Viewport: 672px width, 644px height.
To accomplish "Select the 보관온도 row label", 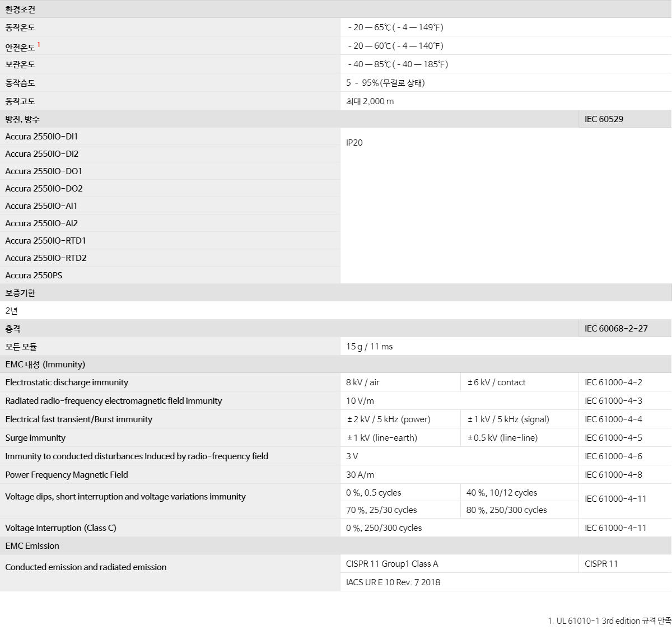I will click(20, 64).
